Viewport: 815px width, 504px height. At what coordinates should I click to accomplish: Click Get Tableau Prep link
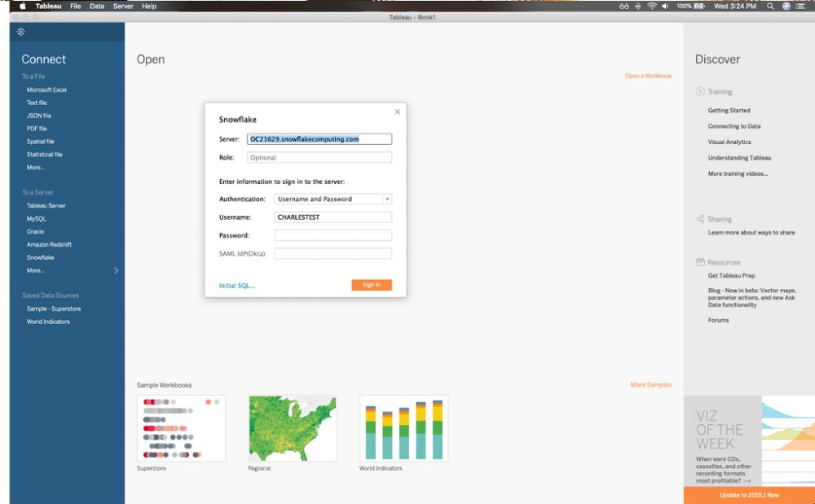(x=731, y=276)
